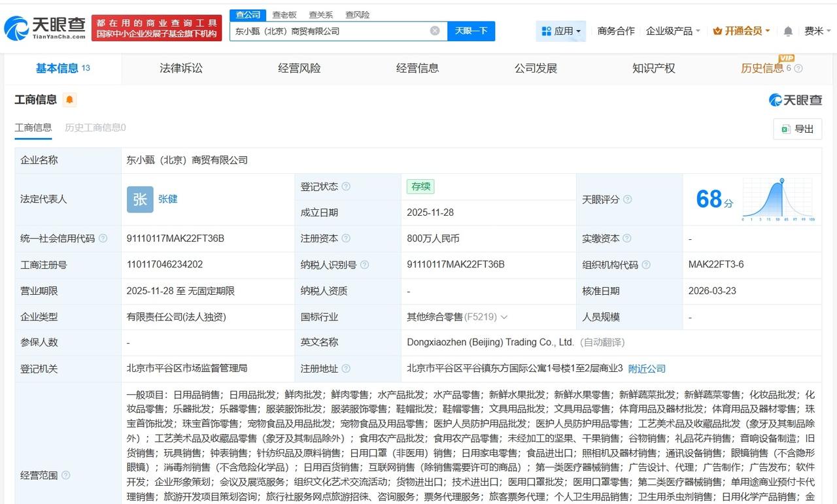This screenshot has width=837, height=504.
Task: Switch to 查老板 search tab
Action: [284, 14]
